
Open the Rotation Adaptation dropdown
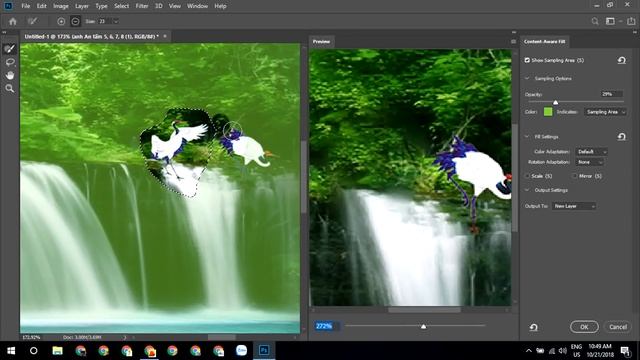pos(589,162)
